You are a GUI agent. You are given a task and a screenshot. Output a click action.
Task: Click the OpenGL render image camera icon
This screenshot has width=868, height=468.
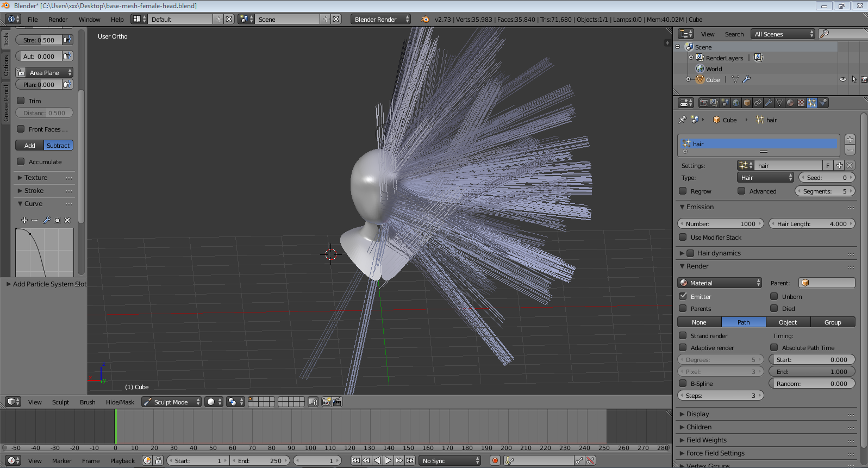(326, 402)
